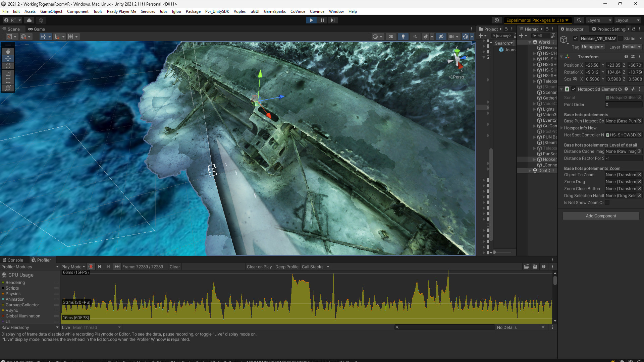Open the Play Mode target dropdown
Screen dimensions: 644x362
pyautogui.click(x=73, y=267)
